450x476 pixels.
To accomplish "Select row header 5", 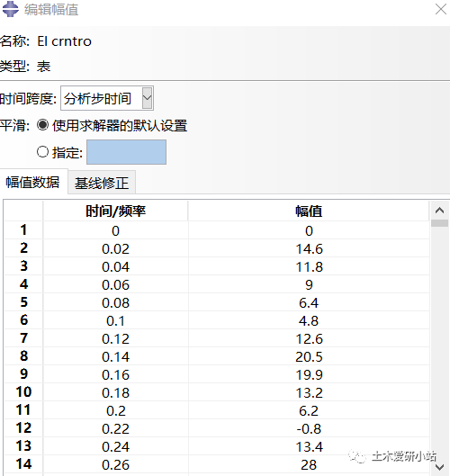I will click(23, 302).
